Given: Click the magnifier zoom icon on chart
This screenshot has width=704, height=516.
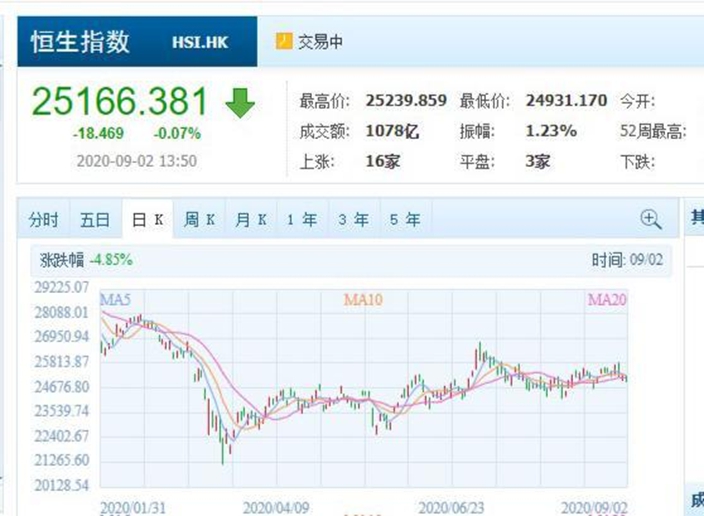Looking at the screenshot, I should (651, 219).
